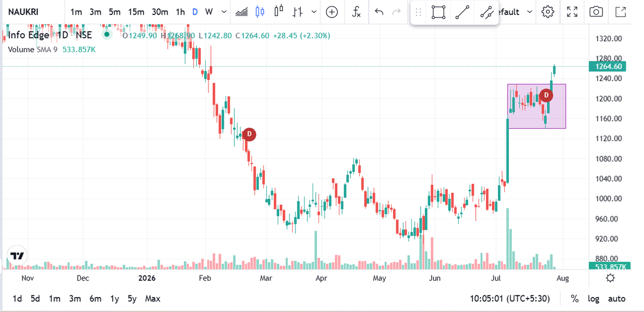Click the TradingView logo
This screenshot has height=312, width=644.
tap(17, 256)
